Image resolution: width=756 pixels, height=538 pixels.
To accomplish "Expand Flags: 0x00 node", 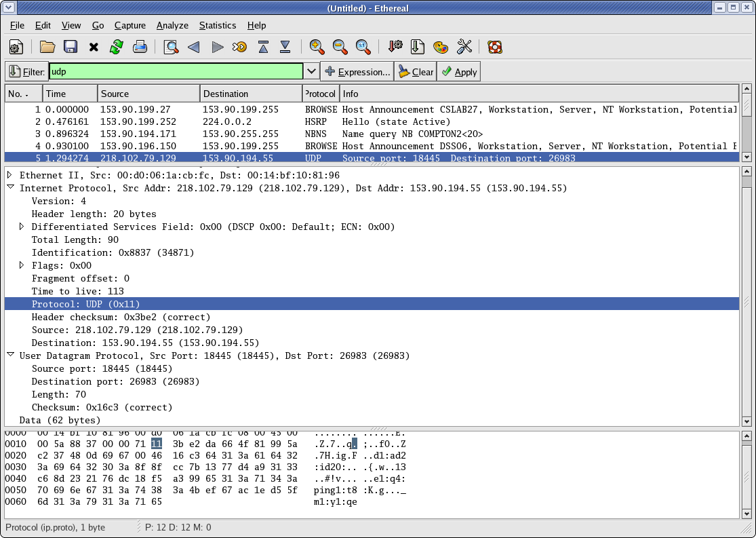I will pyautogui.click(x=22, y=265).
